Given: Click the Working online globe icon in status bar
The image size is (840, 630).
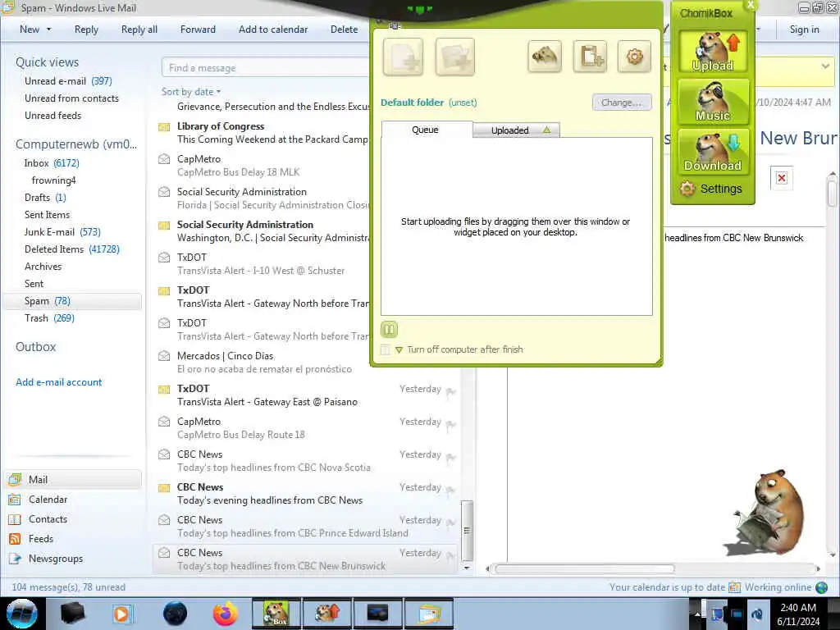Looking at the screenshot, I should click(821, 587).
